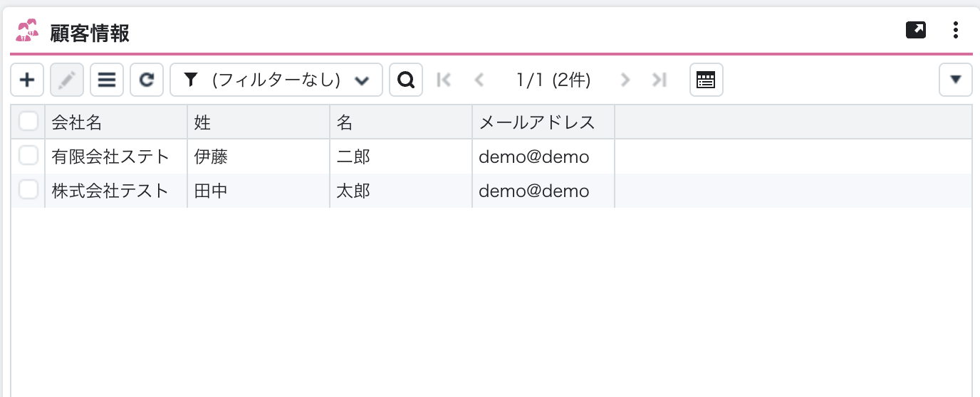Click the 顧客情報 panel title

pyautogui.click(x=89, y=33)
